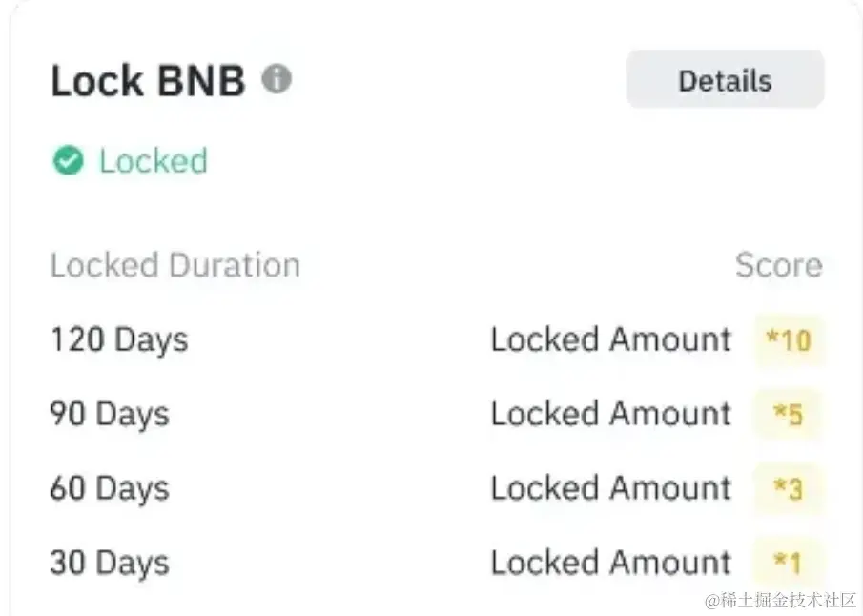Click the *1 score badge

point(789,564)
